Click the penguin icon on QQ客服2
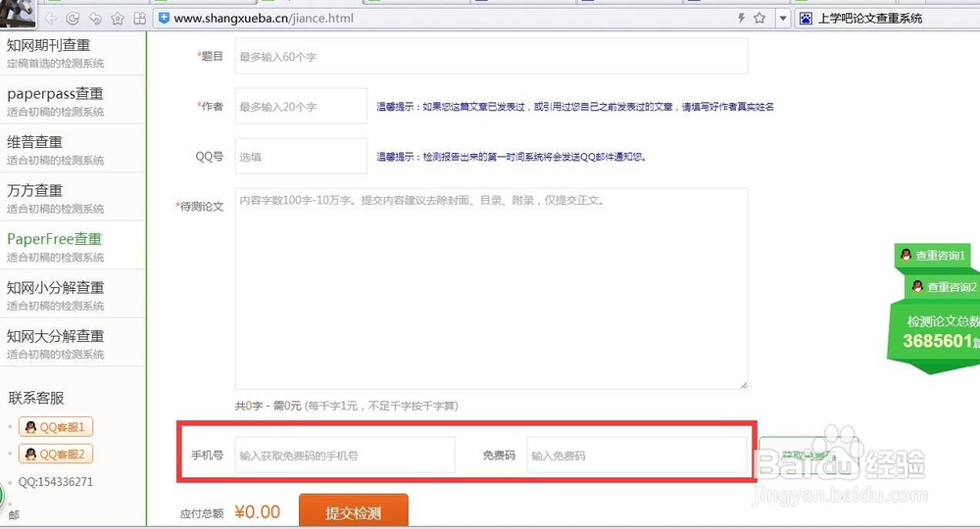The height and width of the screenshot is (529, 980). point(30,454)
